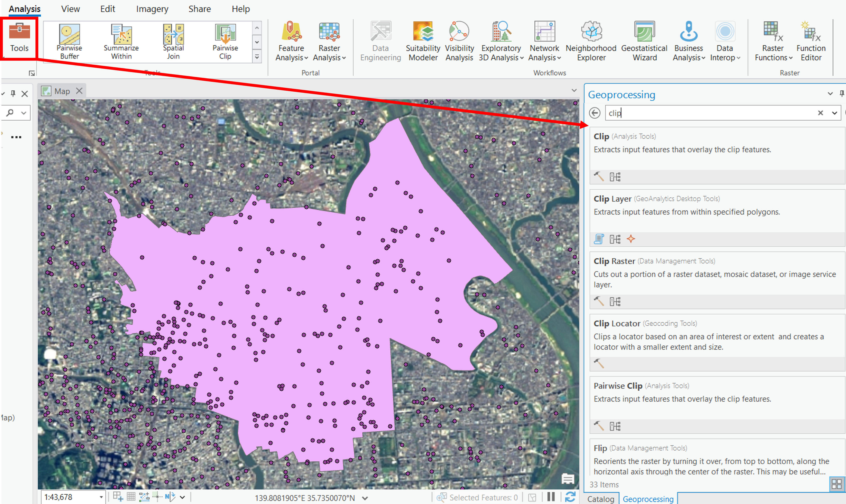Select the Analysis ribbon tab

point(24,9)
